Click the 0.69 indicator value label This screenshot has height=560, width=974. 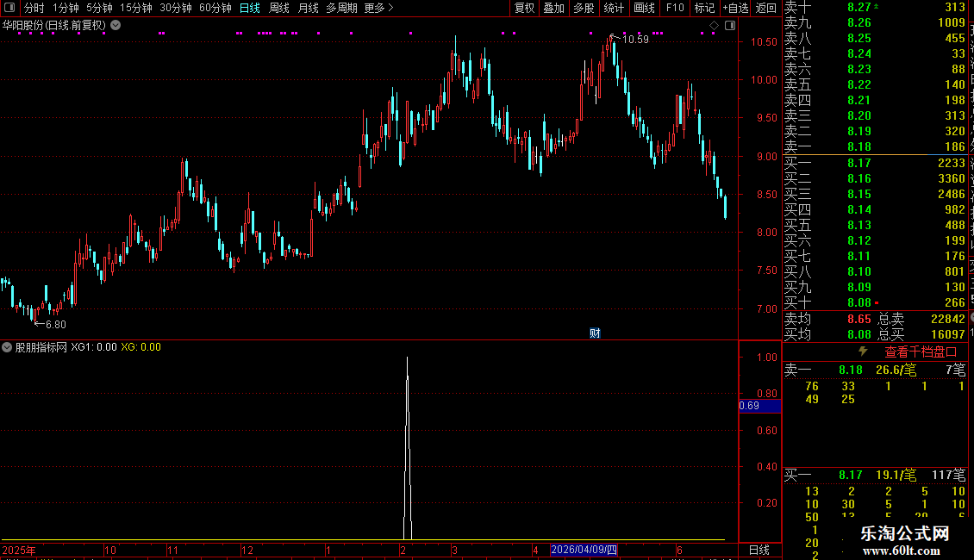pos(759,406)
